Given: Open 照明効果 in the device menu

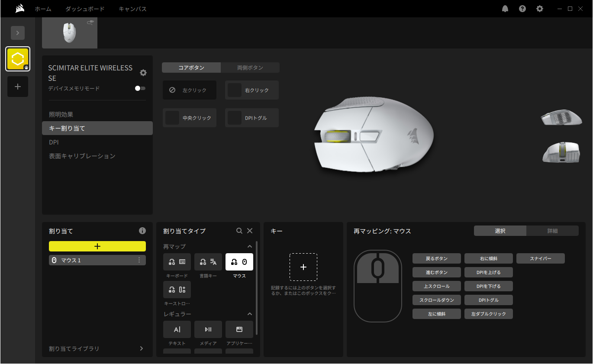Looking at the screenshot, I should click(97, 114).
